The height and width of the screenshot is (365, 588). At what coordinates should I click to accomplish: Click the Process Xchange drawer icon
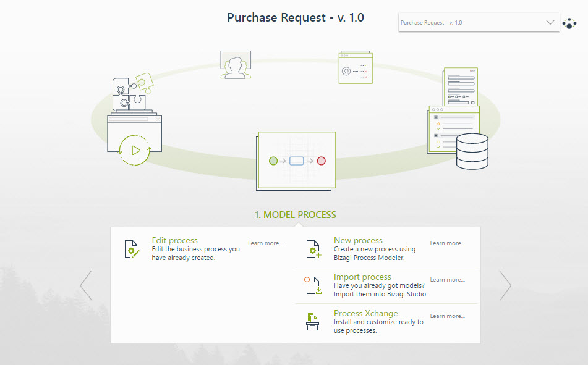(312, 322)
